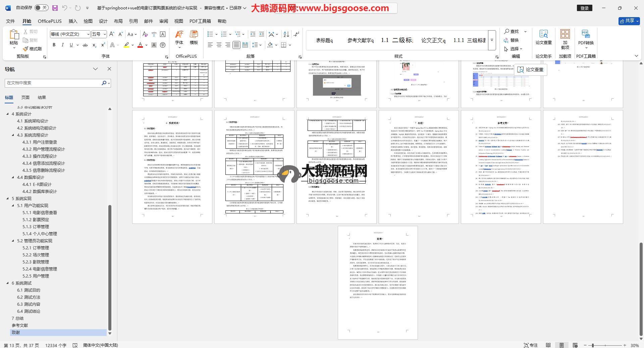Toggle the 自动保存 autosave switch
Viewport: 644px width, 348px height.
[x=41, y=8]
